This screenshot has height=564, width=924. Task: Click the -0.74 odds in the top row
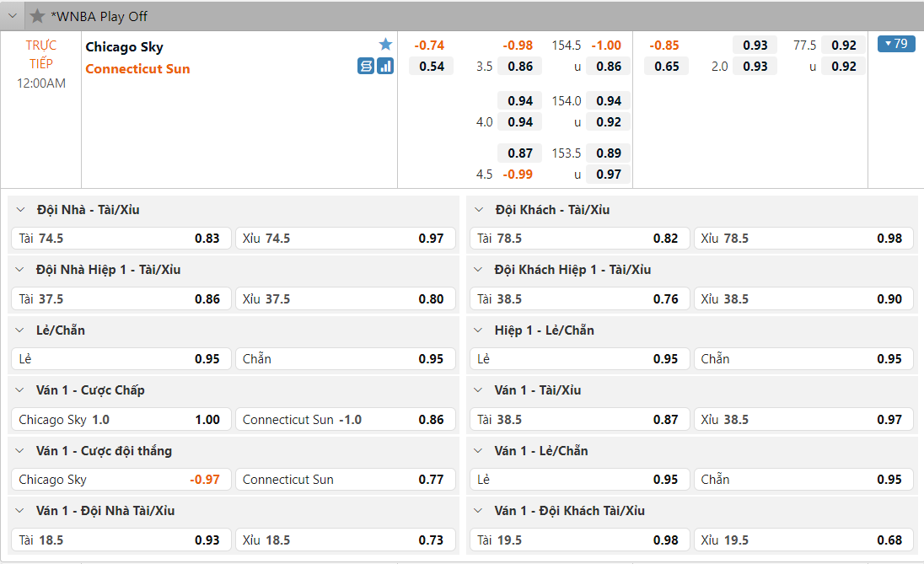click(x=429, y=46)
